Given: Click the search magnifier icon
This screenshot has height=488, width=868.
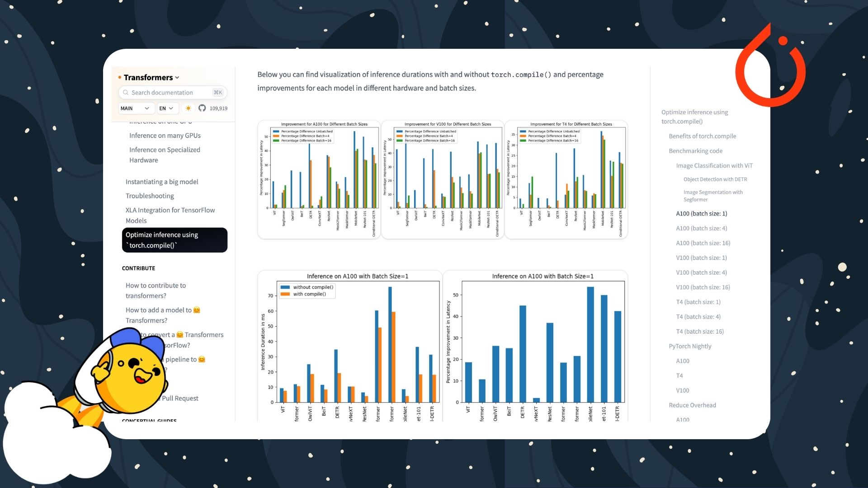Looking at the screenshot, I should [126, 93].
